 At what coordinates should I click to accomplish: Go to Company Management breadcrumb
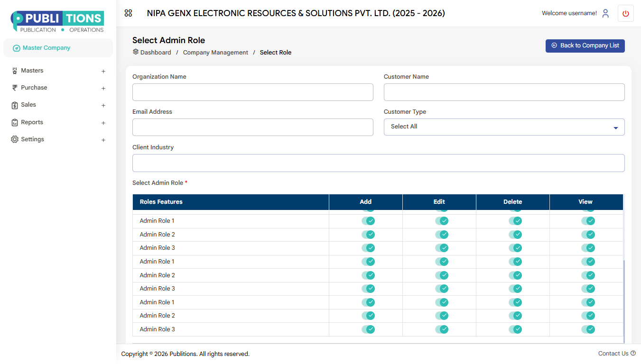tap(215, 53)
